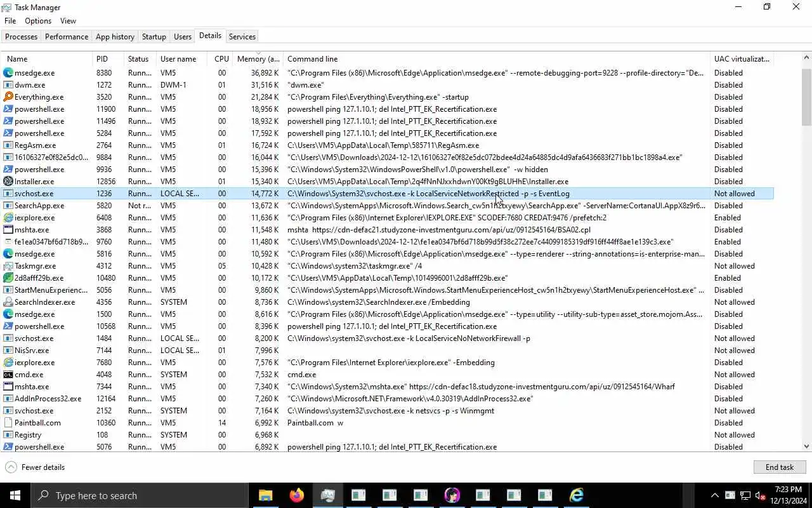Open the View menu
Image resolution: width=812 pixels, height=508 pixels.
(68, 21)
